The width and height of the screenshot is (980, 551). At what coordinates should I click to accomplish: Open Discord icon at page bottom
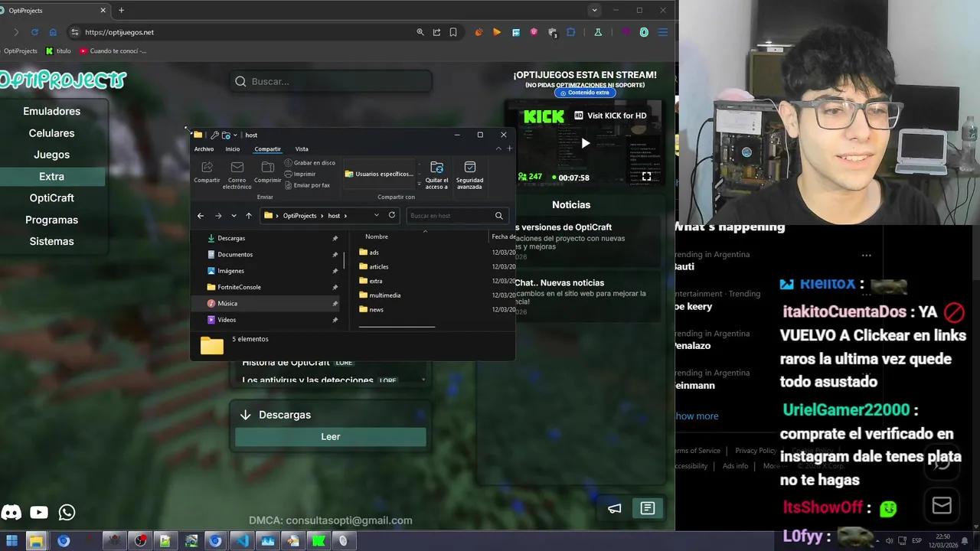point(11,513)
